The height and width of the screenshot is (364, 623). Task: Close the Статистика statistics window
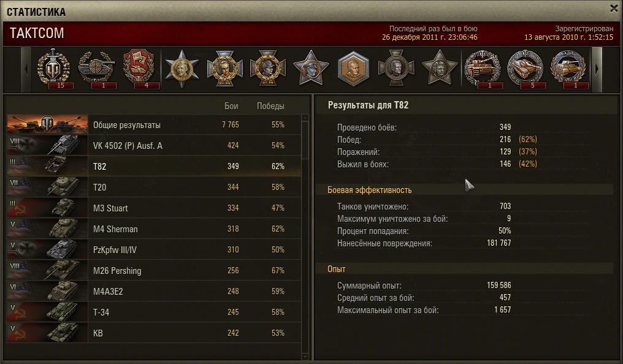[614, 9]
